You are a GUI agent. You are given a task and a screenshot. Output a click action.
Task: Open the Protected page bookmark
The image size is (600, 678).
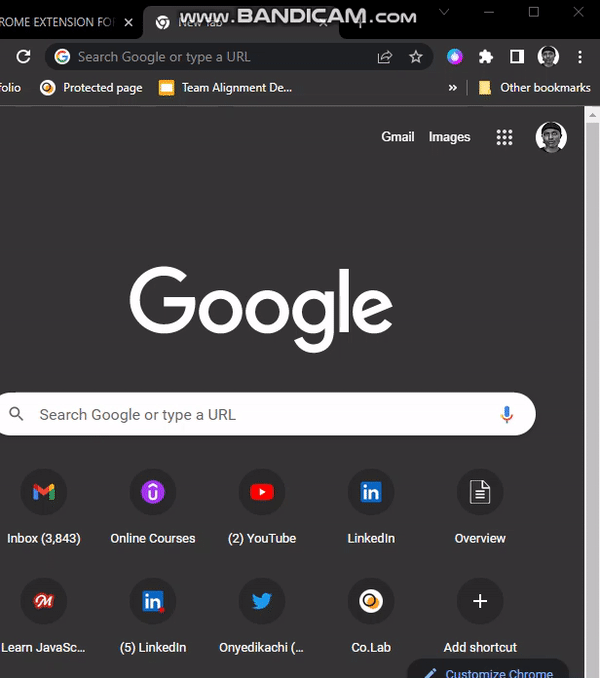91,88
